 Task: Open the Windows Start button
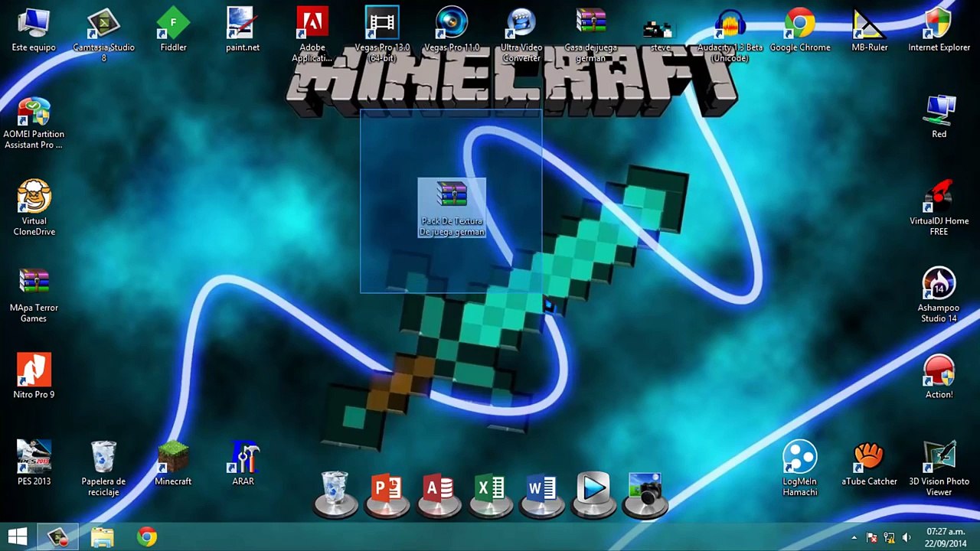pyautogui.click(x=18, y=536)
